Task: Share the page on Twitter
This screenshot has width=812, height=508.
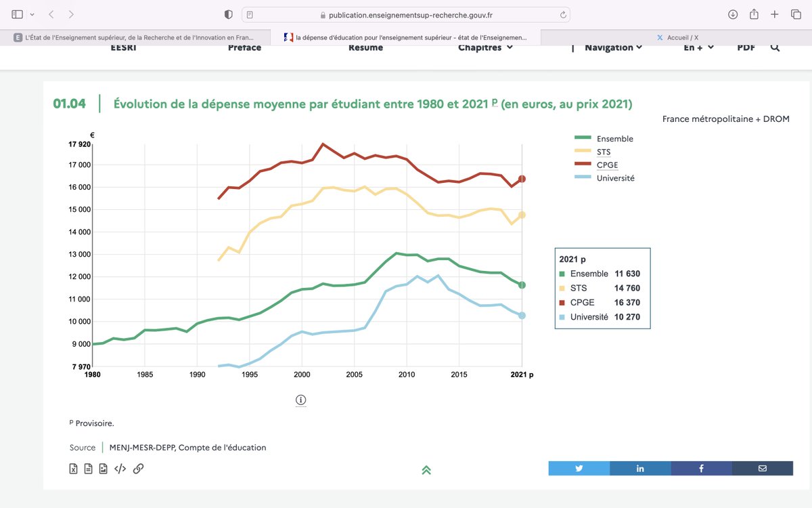Action: [579, 468]
